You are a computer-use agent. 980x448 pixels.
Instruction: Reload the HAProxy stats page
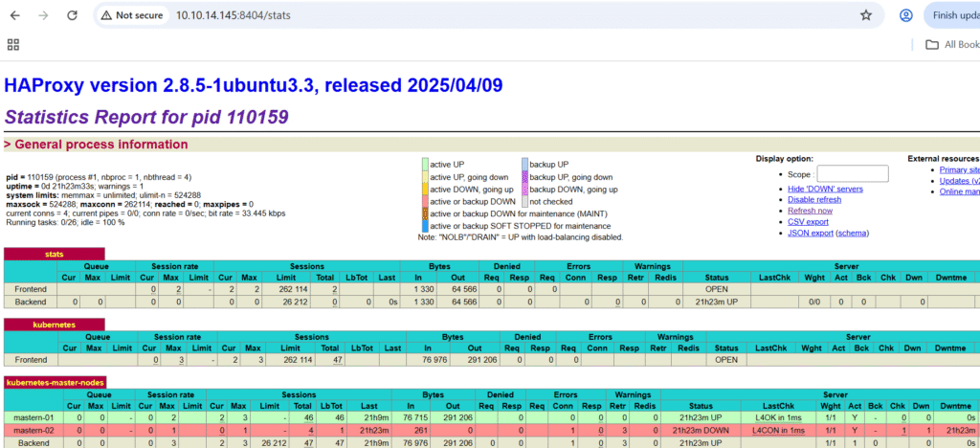click(72, 15)
